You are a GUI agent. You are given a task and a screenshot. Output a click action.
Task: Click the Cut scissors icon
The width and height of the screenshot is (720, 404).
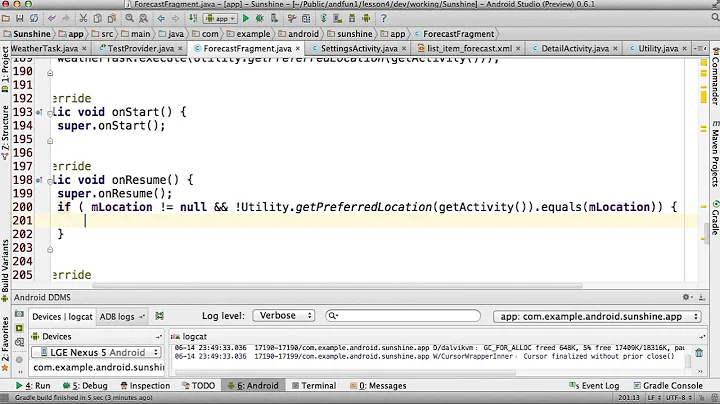pos(83,18)
